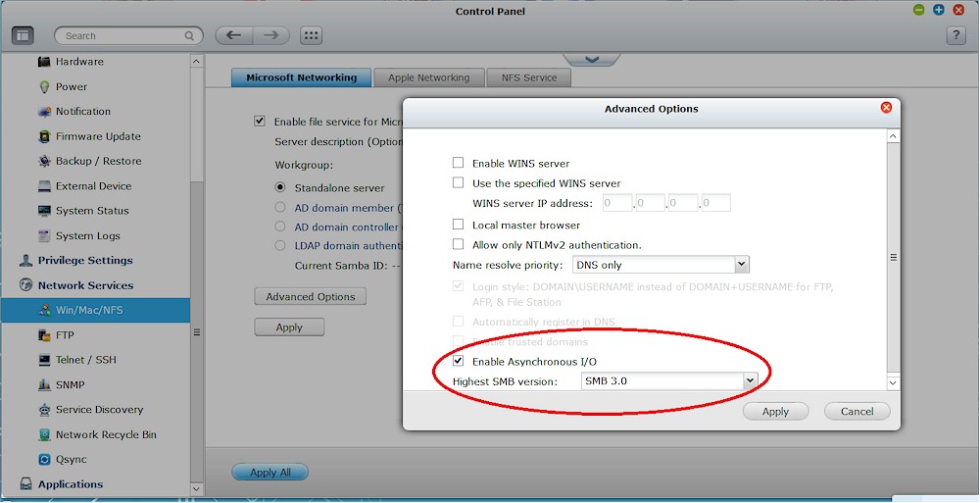
Task: Switch to the Apple Networking tab
Action: click(x=428, y=77)
